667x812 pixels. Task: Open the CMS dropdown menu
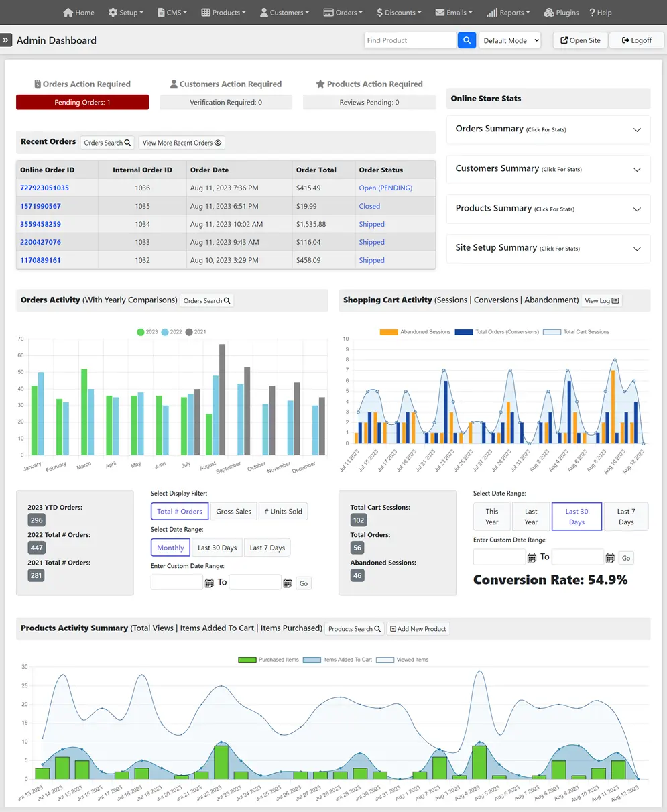point(172,13)
